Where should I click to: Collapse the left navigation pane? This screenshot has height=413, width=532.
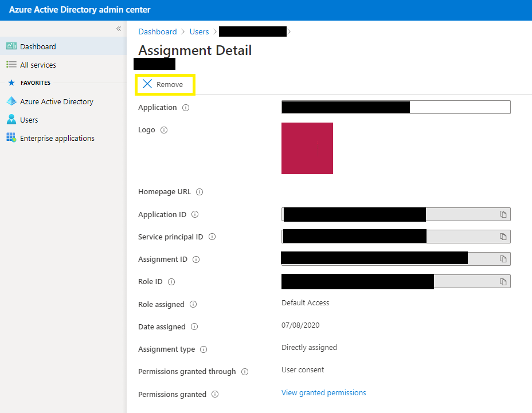tap(119, 28)
